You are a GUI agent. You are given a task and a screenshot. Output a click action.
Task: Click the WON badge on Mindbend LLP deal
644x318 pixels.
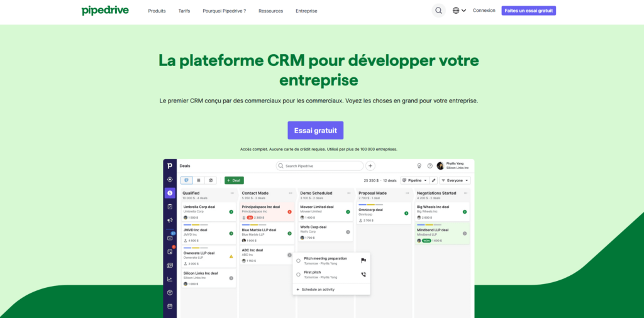tap(426, 241)
